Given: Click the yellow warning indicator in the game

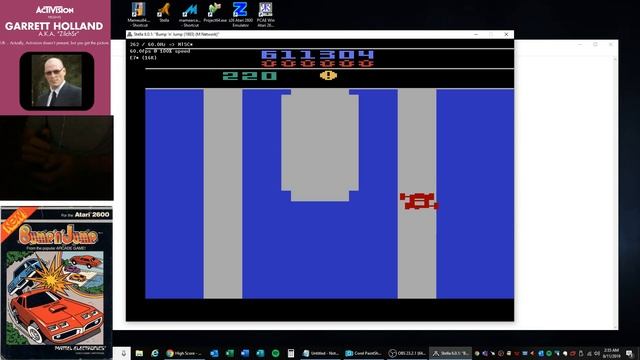Looking at the screenshot, I should (328, 75).
